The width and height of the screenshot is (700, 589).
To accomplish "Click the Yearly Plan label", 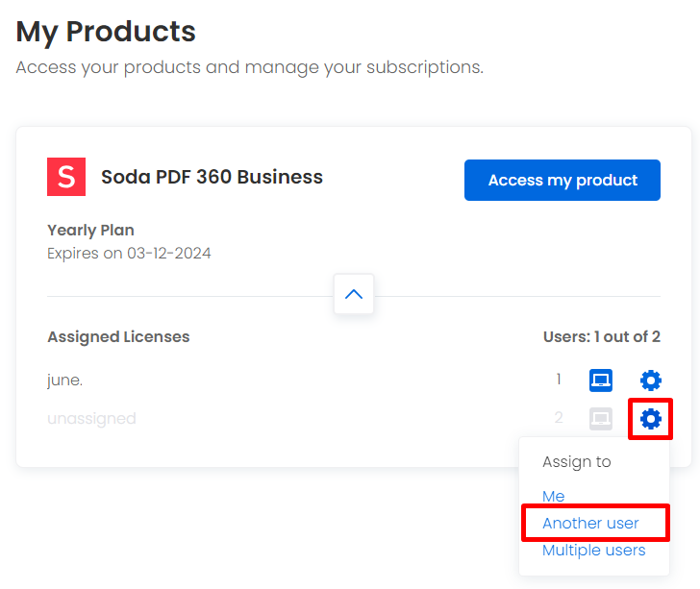I will (x=90, y=231).
